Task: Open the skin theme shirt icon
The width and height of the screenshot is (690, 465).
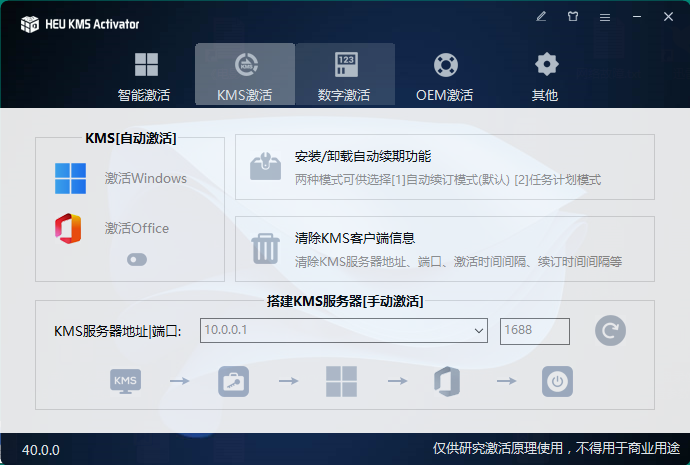Action: coord(573,17)
